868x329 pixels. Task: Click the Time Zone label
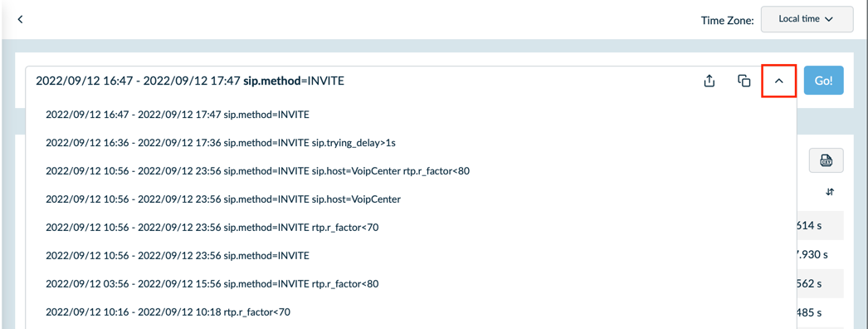(728, 21)
